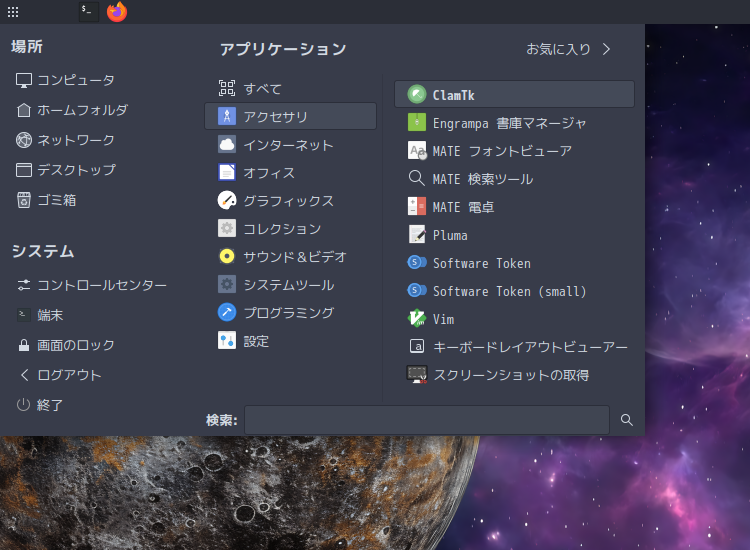The height and width of the screenshot is (550, 750).
Task: Select the アクセサリ category
Action: pyautogui.click(x=290, y=116)
